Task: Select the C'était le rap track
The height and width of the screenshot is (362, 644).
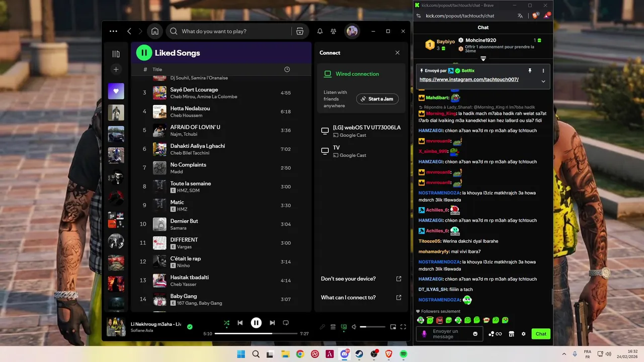Action: click(x=221, y=262)
